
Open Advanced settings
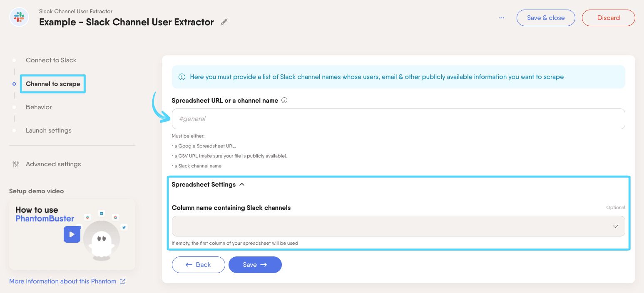53,164
